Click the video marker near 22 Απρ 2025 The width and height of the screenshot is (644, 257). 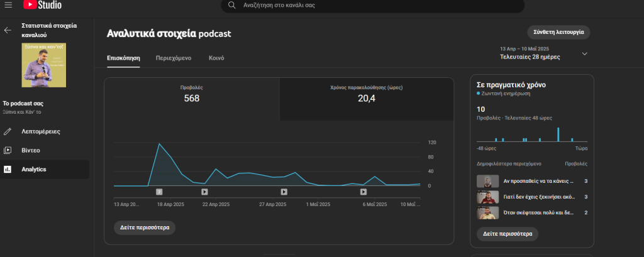[204, 192]
